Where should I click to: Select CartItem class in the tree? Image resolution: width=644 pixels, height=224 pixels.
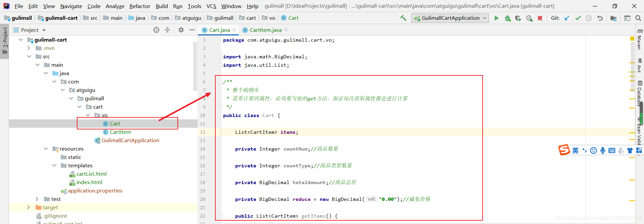pyautogui.click(x=117, y=132)
